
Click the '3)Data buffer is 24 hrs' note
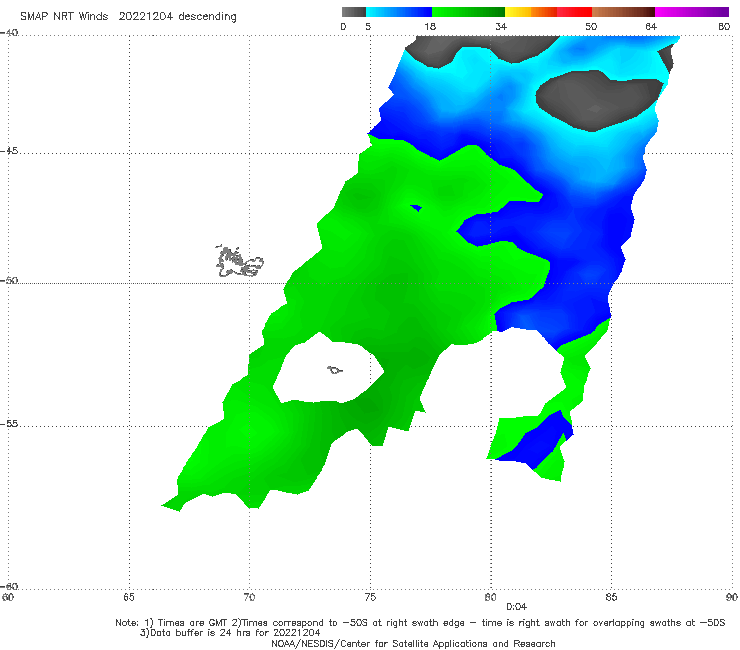pyautogui.click(x=230, y=633)
